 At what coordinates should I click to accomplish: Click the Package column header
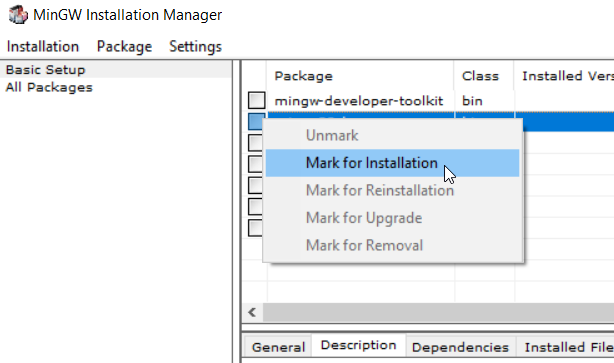coord(360,76)
